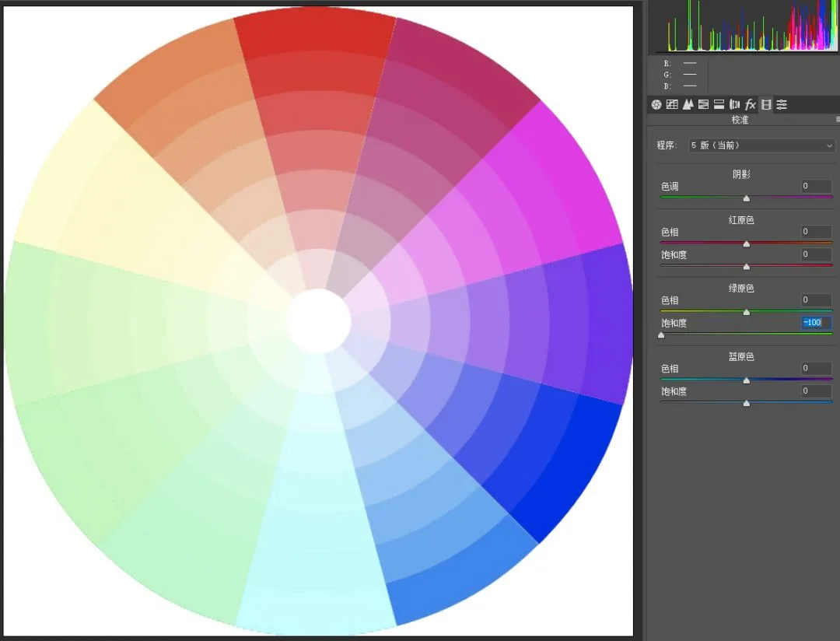Image resolution: width=840 pixels, height=641 pixels.
Task: Open the Basic panel aperture icon
Action: (656, 104)
